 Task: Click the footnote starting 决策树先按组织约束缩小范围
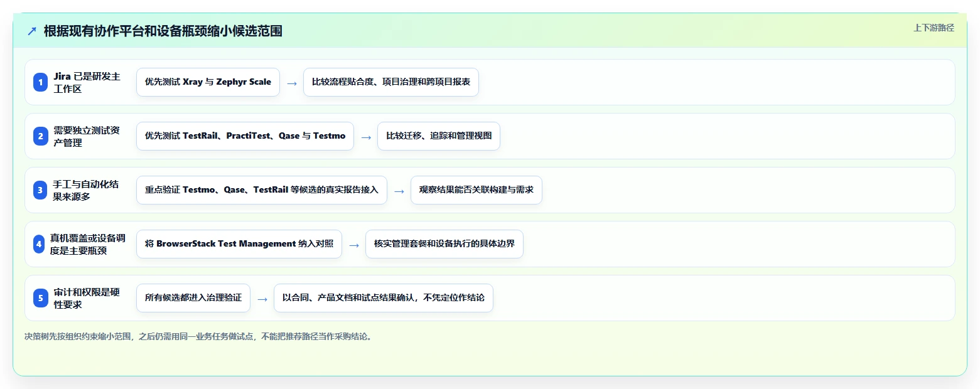pos(200,336)
